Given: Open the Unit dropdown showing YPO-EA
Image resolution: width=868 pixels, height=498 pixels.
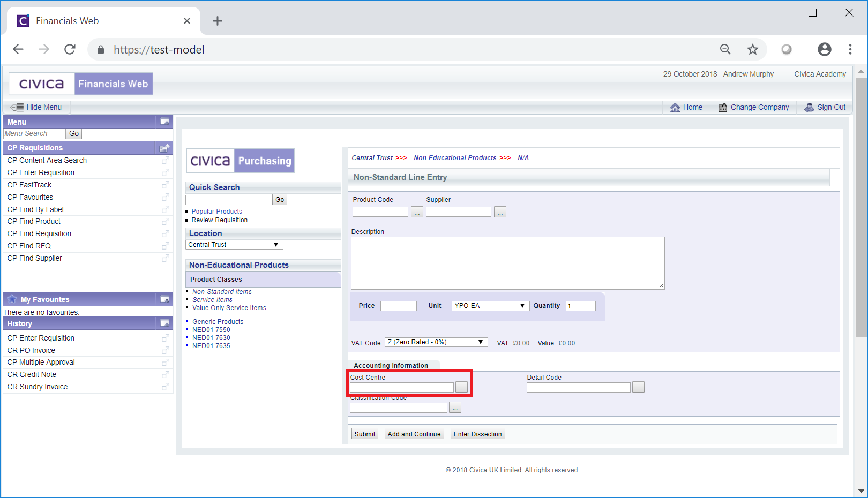Looking at the screenshot, I should coord(490,306).
